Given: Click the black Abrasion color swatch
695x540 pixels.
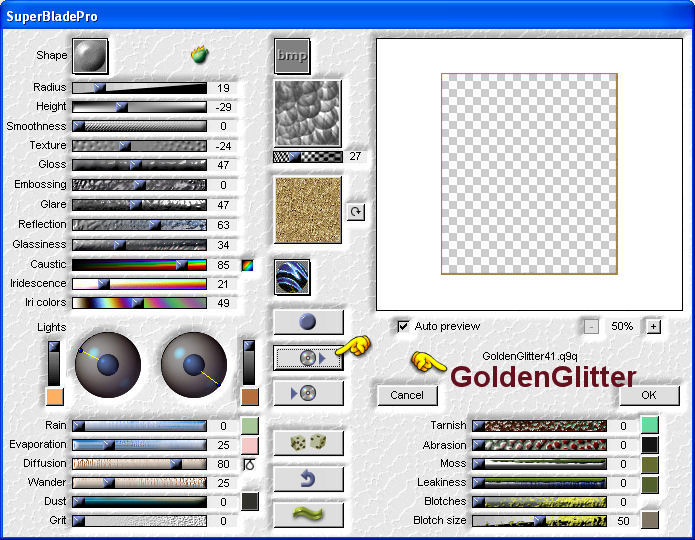Looking at the screenshot, I should click(x=650, y=445).
